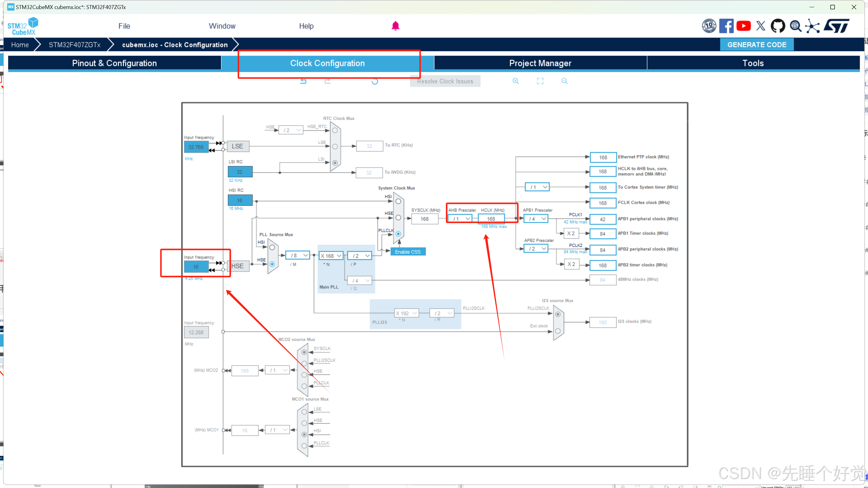Click the refresh clock icon
The image size is (868, 488).
tap(375, 81)
